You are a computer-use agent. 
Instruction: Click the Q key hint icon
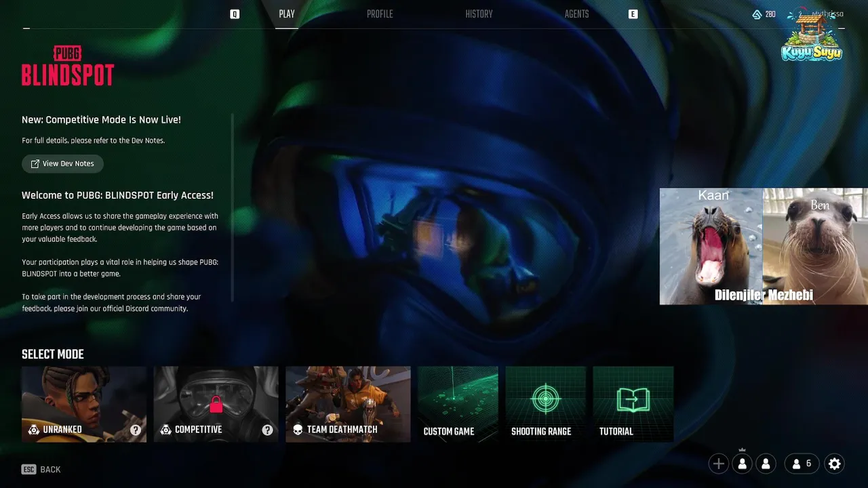235,14
